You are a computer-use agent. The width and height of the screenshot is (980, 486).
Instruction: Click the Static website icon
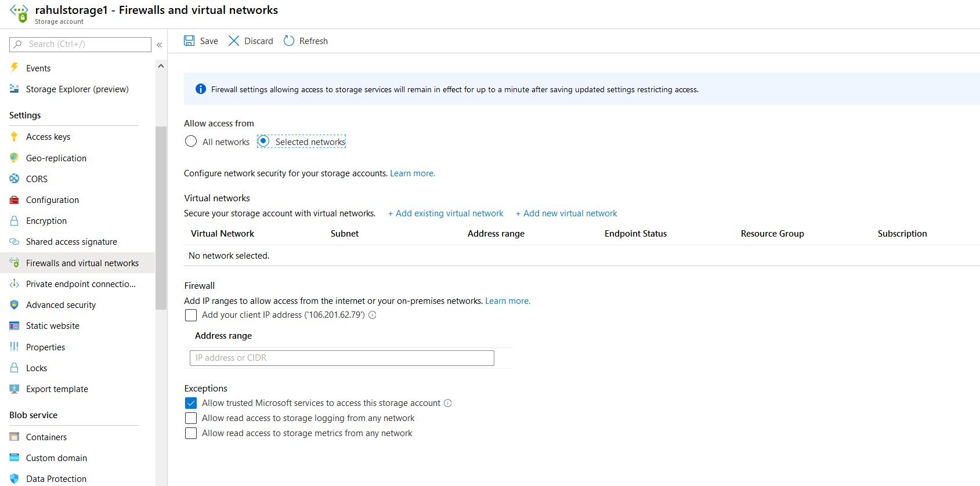point(15,325)
